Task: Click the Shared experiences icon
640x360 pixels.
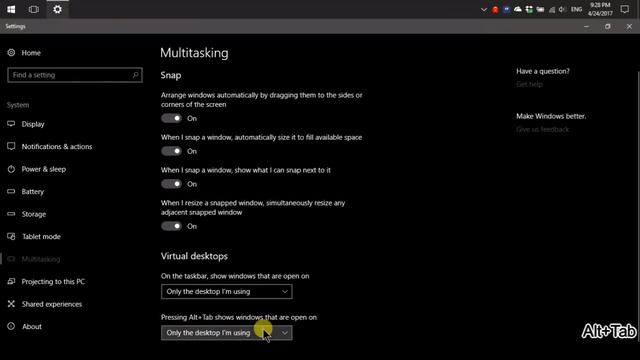Action: click(11, 304)
